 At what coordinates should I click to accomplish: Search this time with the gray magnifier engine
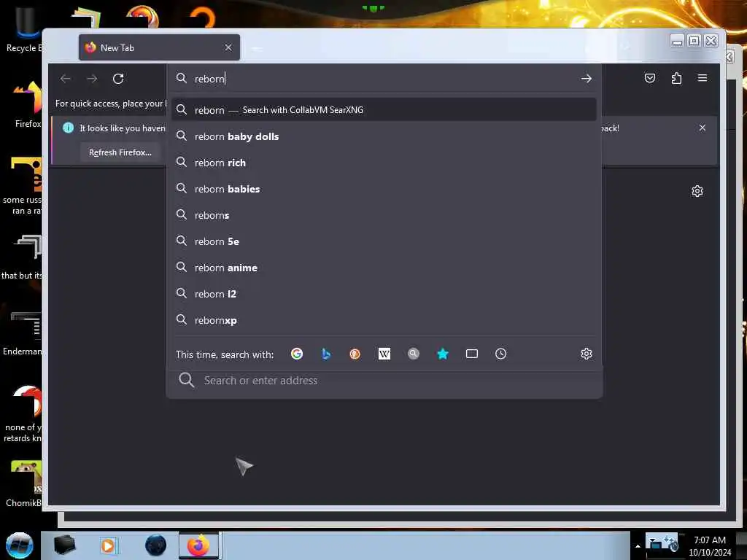tap(414, 354)
